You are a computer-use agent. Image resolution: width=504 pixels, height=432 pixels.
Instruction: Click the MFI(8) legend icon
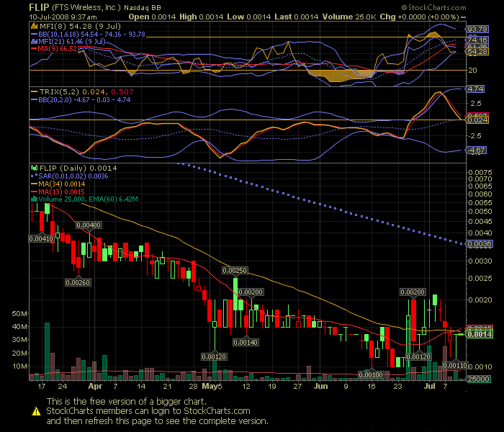coord(34,27)
